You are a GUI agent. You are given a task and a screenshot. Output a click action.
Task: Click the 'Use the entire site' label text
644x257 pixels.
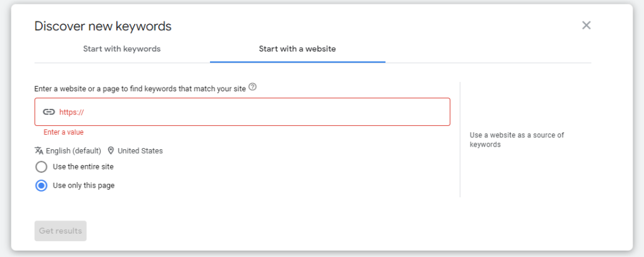tap(84, 166)
